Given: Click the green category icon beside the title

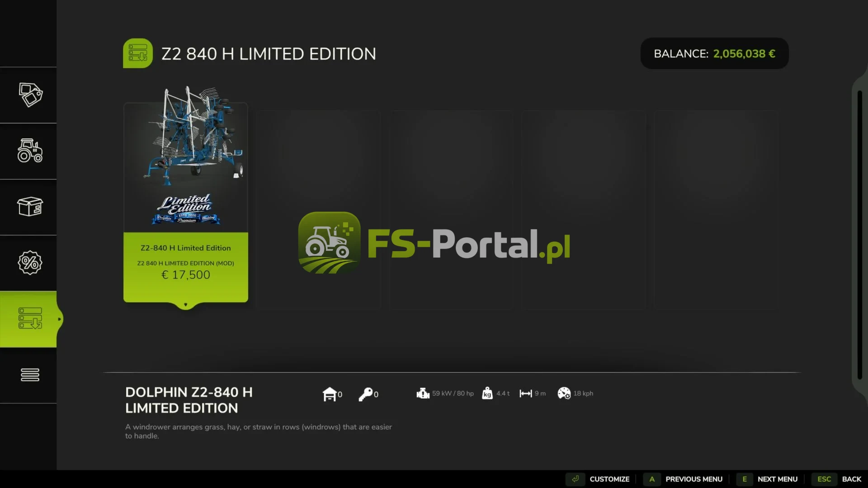Looking at the screenshot, I should click(138, 53).
